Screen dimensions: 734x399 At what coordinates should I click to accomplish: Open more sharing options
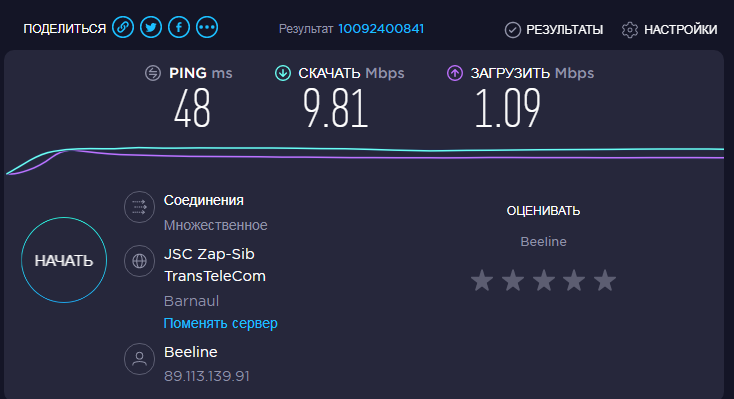click(207, 28)
